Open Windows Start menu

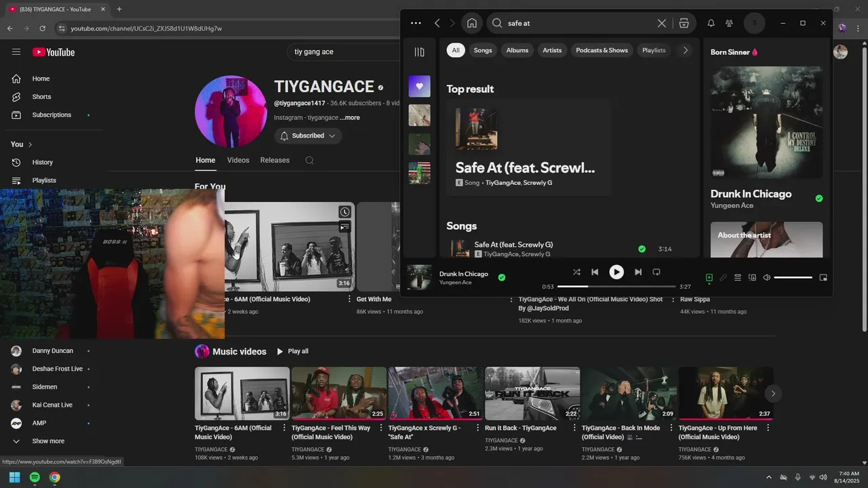(14, 477)
